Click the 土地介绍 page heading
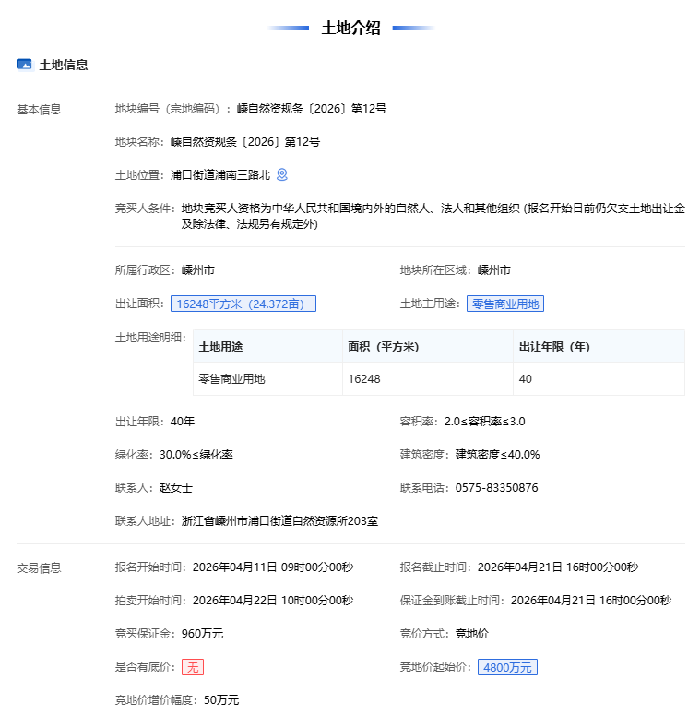700x728 pixels. point(350,28)
